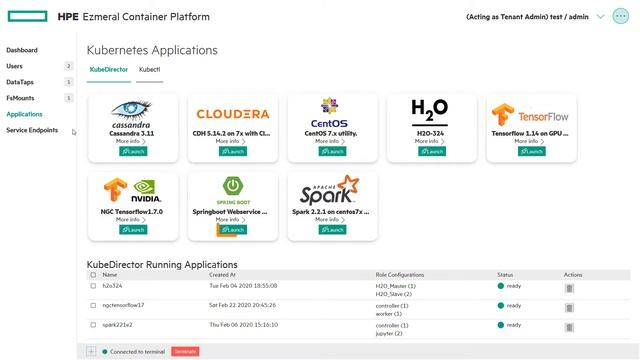Open the Users sidebar item
640x360 pixels.
(14, 66)
